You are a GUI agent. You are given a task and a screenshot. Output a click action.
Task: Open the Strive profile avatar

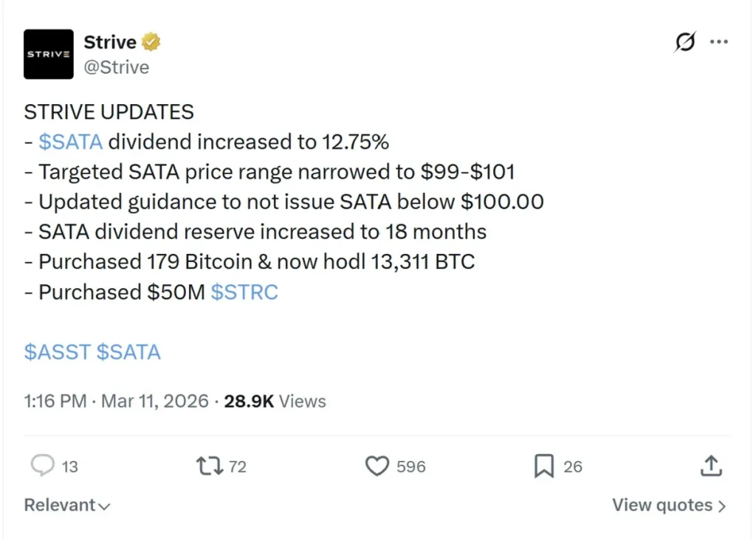[x=49, y=54]
